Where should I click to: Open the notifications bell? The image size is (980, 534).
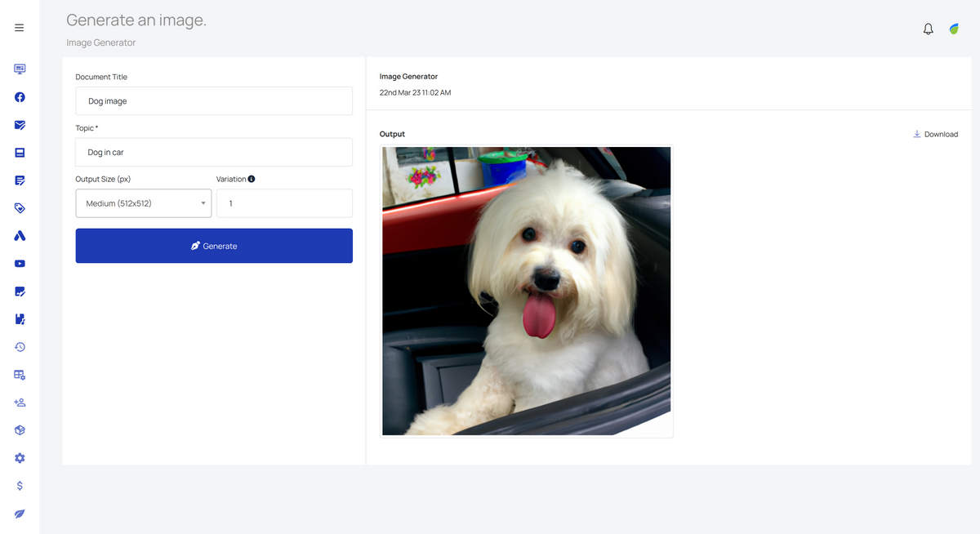pyautogui.click(x=928, y=29)
